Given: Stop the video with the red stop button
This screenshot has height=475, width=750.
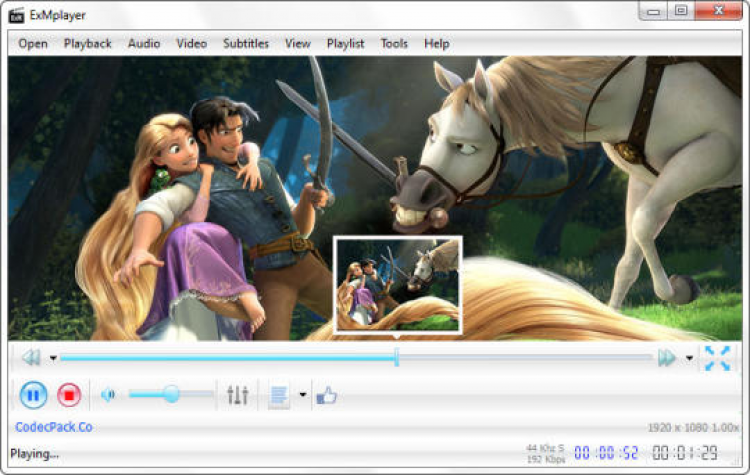Looking at the screenshot, I should (69, 395).
